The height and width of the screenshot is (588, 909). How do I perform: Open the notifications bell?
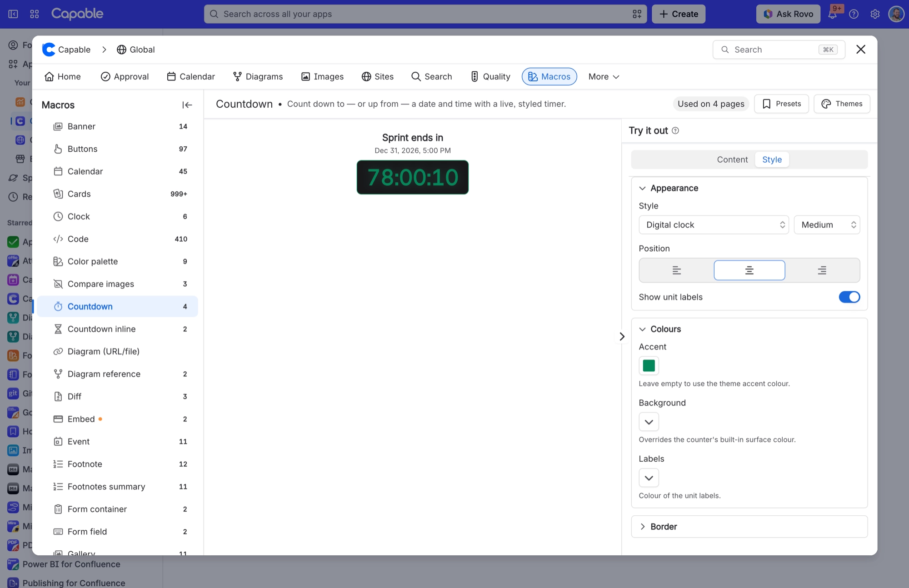(832, 14)
